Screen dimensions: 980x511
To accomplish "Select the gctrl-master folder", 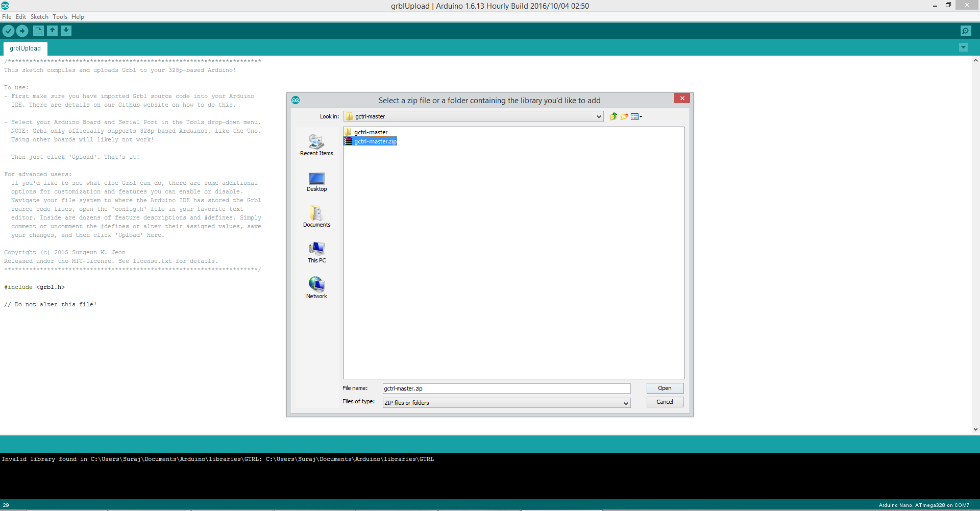I will coord(366,132).
